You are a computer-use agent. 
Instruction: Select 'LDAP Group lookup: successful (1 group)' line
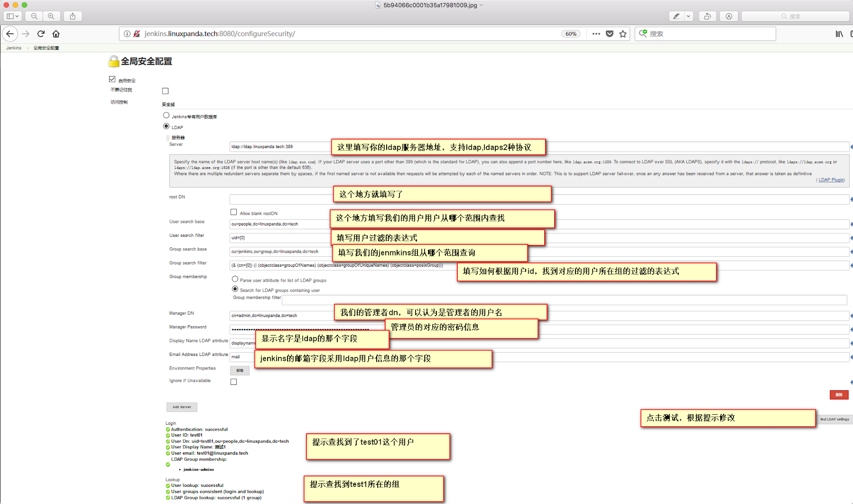tap(216, 498)
